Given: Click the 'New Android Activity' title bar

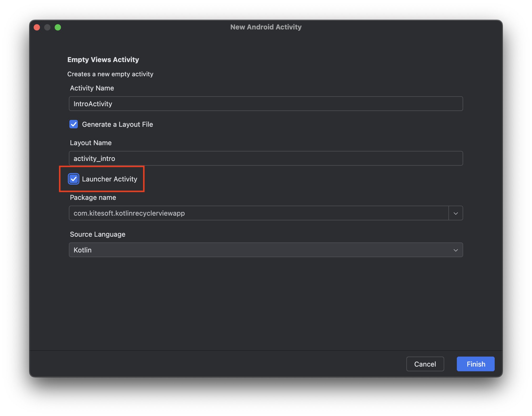Looking at the screenshot, I should click(266, 27).
